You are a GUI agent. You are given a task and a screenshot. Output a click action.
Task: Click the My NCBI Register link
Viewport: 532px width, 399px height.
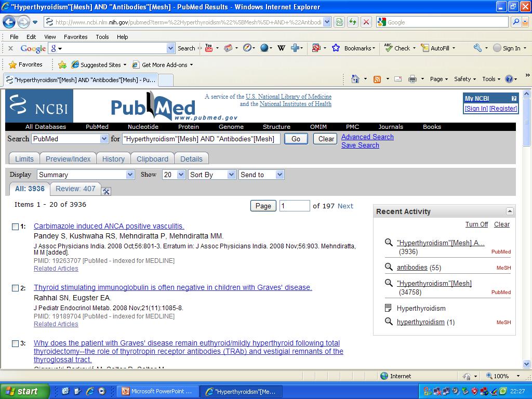pyautogui.click(x=503, y=108)
